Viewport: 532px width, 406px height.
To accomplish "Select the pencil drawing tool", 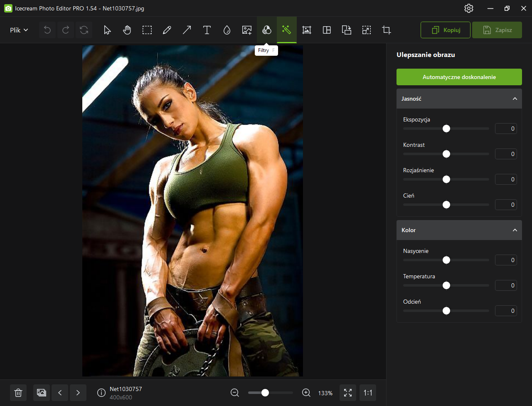I will tap(167, 30).
